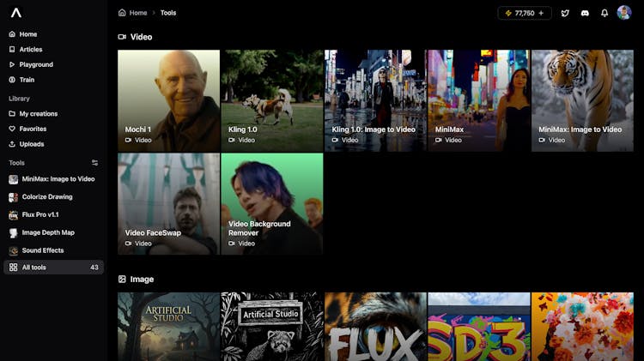The width and height of the screenshot is (644, 361).
Task: Select All tools in the sidebar
Action: click(54, 267)
